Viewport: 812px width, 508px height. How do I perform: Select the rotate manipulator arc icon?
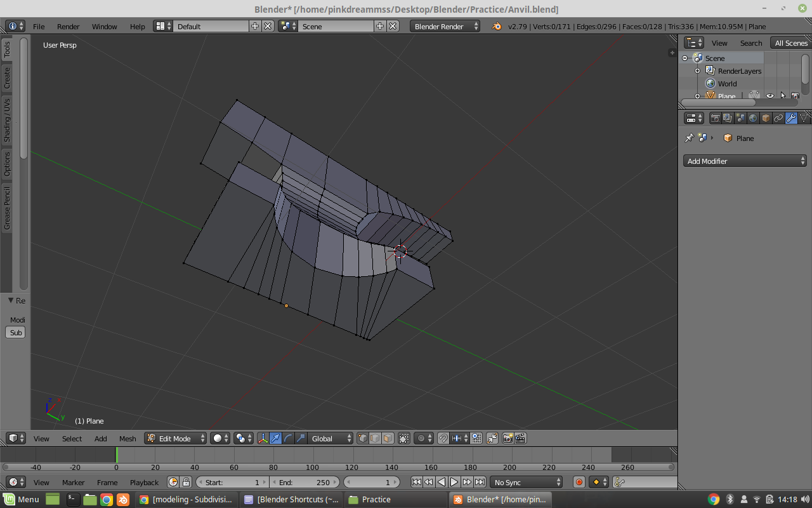(x=288, y=438)
